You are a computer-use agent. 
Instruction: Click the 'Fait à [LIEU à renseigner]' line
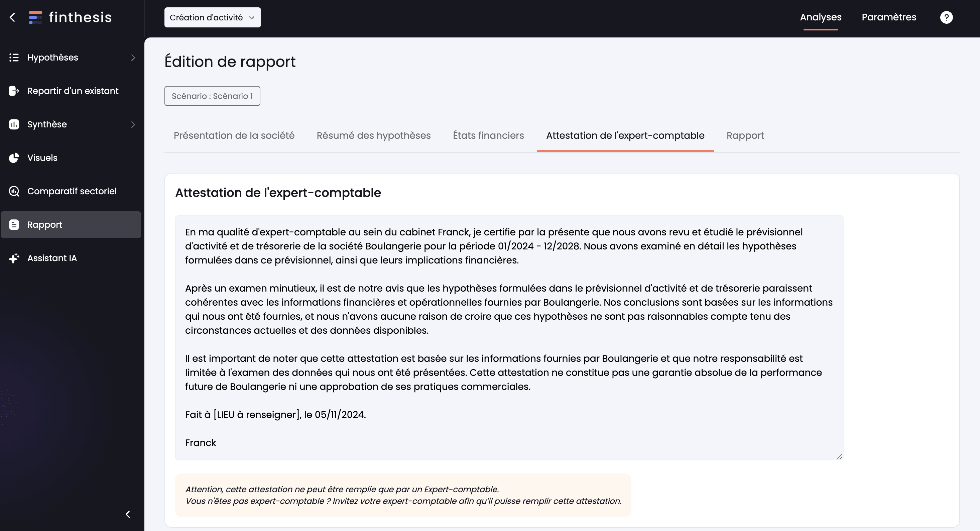[x=275, y=415]
